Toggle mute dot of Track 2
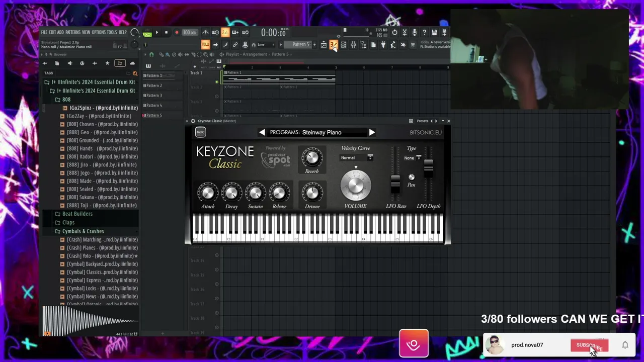Screen dimensions: 644x362 (x=217, y=97)
